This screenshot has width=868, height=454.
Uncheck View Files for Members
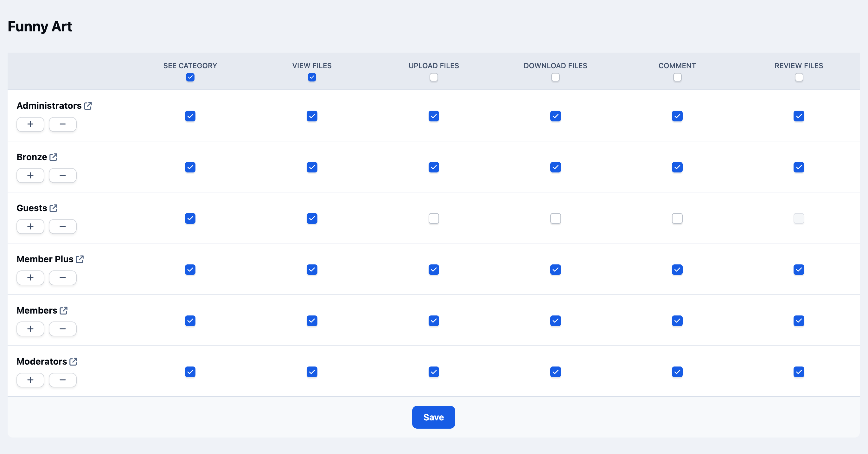[312, 321]
